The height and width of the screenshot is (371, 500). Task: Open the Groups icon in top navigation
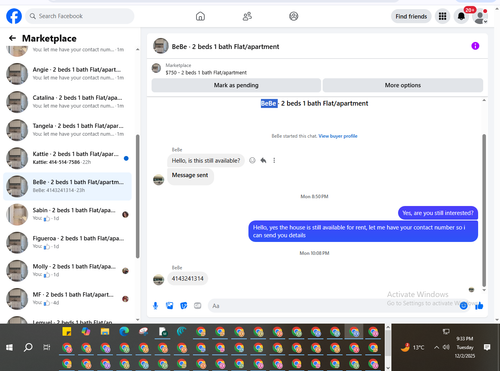pyautogui.click(x=294, y=16)
